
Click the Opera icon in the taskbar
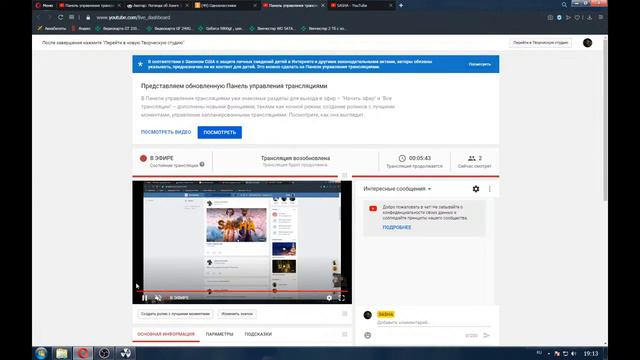tap(83, 353)
